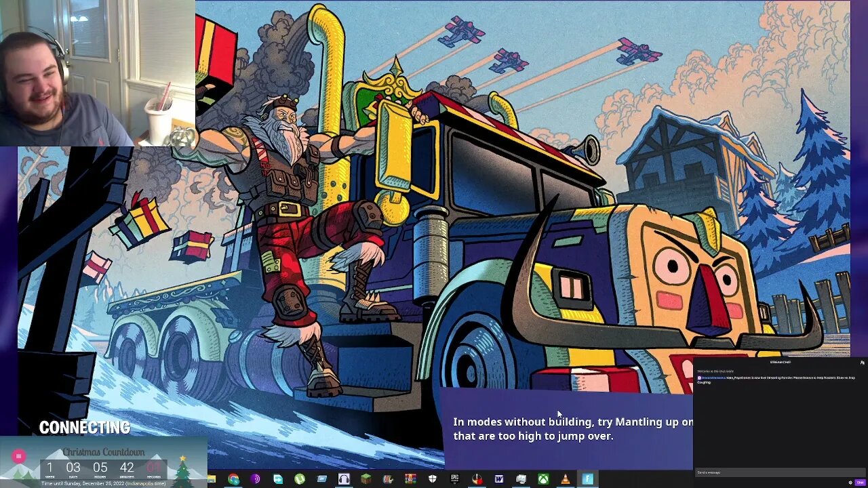The height and width of the screenshot is (488, 868).
Task: Open the Xbox app from taskbar
Action: click(x=543, y=479)
